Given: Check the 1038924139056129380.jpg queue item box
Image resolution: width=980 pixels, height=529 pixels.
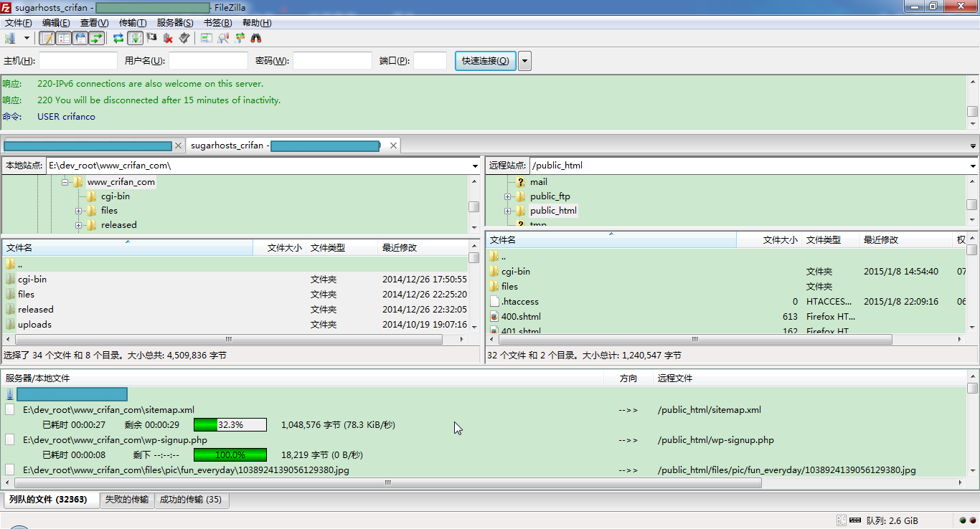Looking at the screenshot, I should (10, 470).
